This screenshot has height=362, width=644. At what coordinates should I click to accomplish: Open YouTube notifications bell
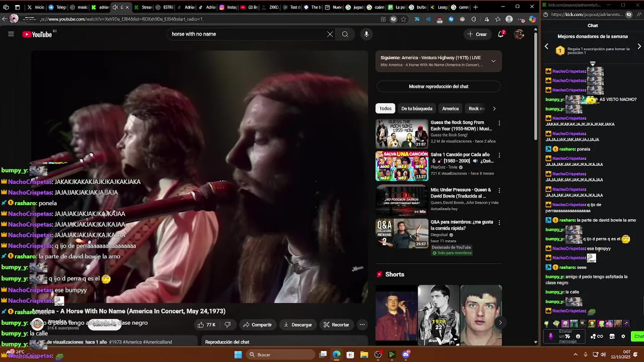501,34
